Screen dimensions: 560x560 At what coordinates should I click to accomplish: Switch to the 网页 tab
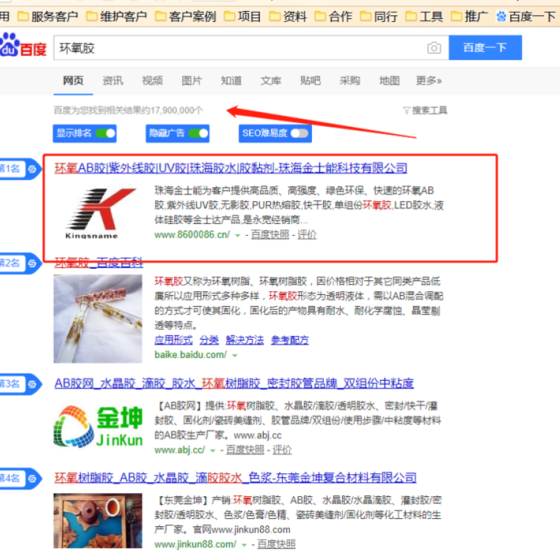(73, 81)
